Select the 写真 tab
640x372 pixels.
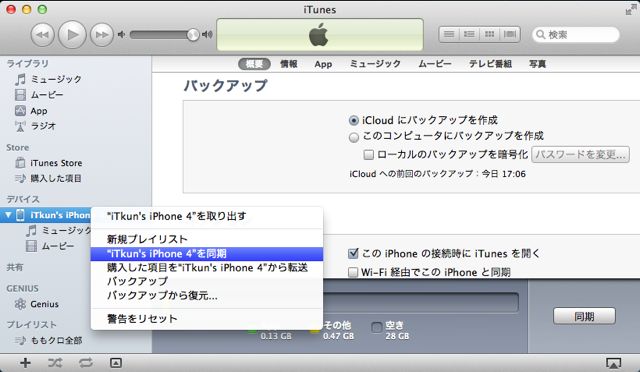(x=538, y=64)
